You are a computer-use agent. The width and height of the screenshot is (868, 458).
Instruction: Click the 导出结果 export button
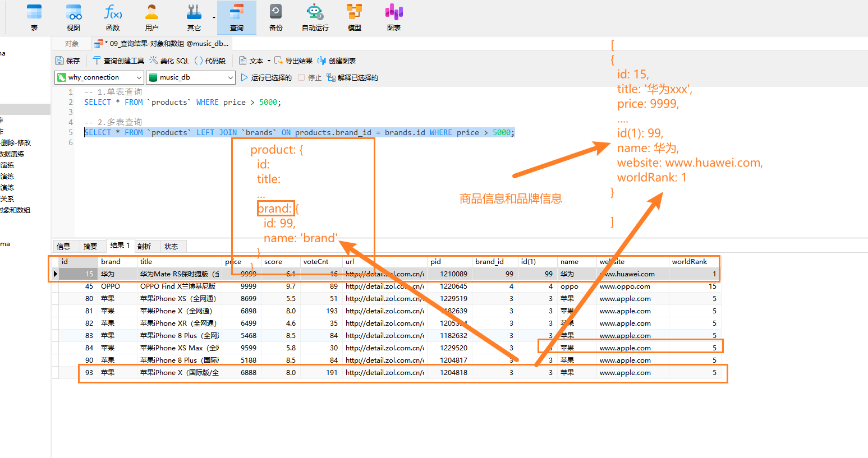click(293, 61)
